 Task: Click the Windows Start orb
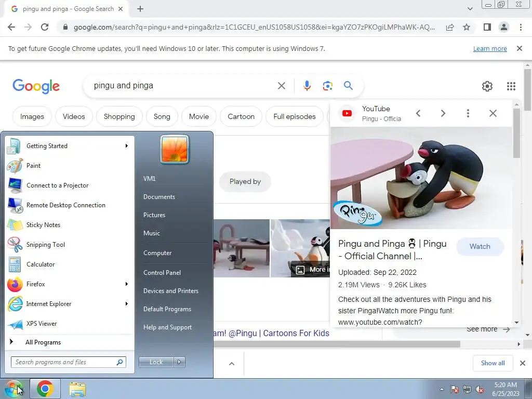coord(14,389)
